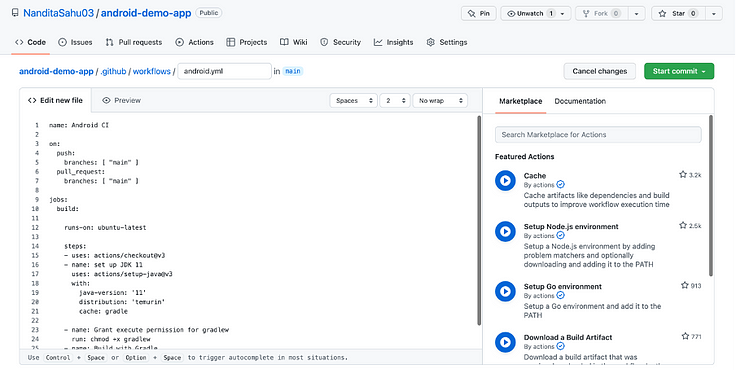Open the Security tab
The width and height of the screenshot is (736, 370).
(x=340, y=42)
